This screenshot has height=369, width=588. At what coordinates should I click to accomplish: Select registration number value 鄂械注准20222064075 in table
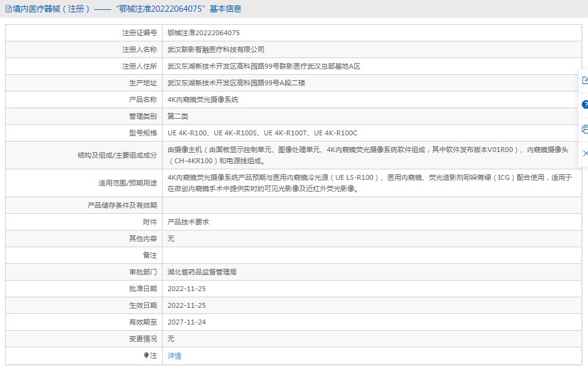pos(203,33)
